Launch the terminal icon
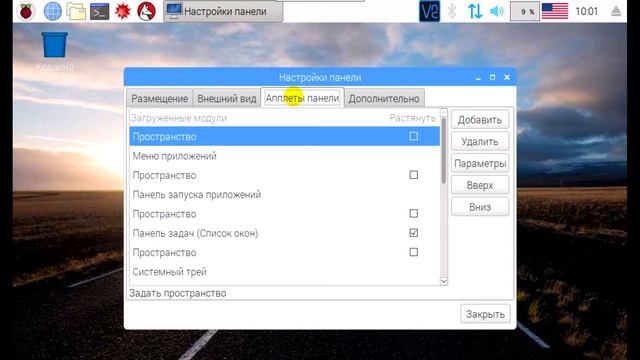The image size is (640, 360). click(100, 11)
